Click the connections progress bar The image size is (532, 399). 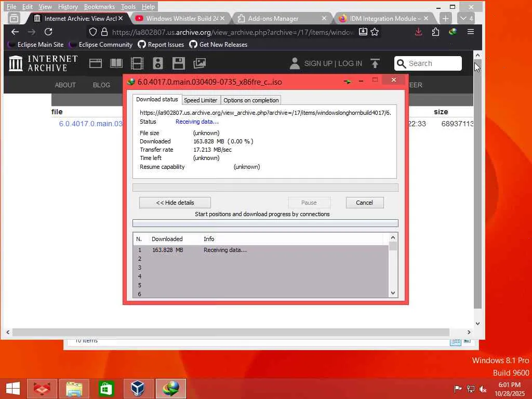point(265,223)
